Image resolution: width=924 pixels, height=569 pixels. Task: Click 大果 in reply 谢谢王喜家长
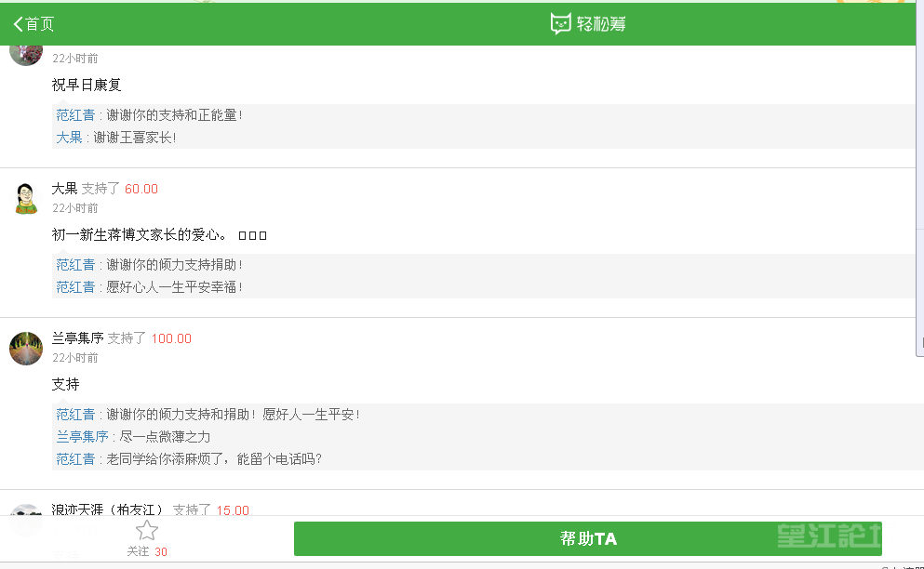(69, 138)
